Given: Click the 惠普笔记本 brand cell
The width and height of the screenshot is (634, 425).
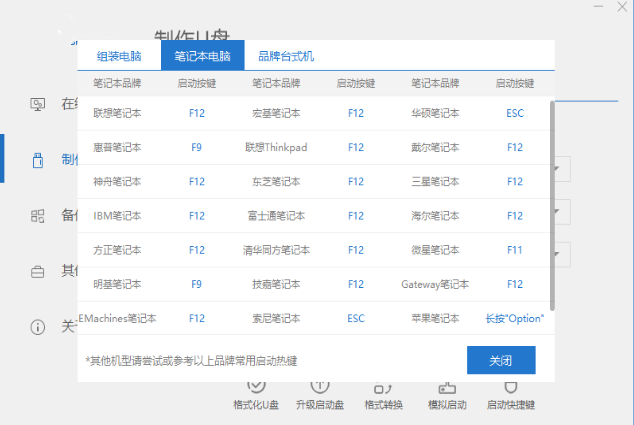Looking at the screenshot, I should tap(117, 147).
